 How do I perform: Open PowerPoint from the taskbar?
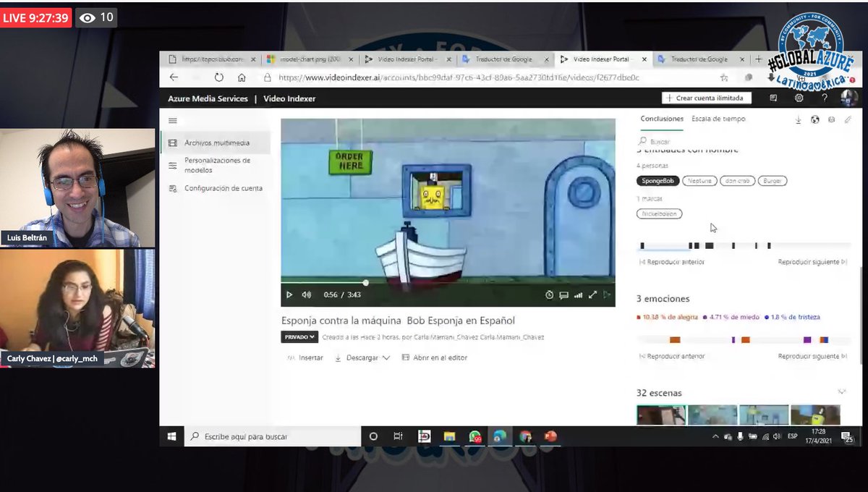pos(551,436)
